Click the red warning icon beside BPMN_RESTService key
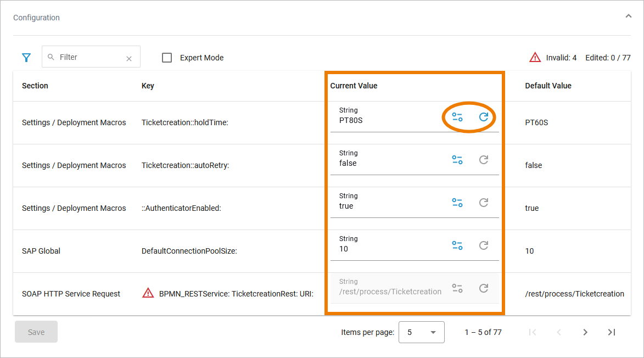 148,293
